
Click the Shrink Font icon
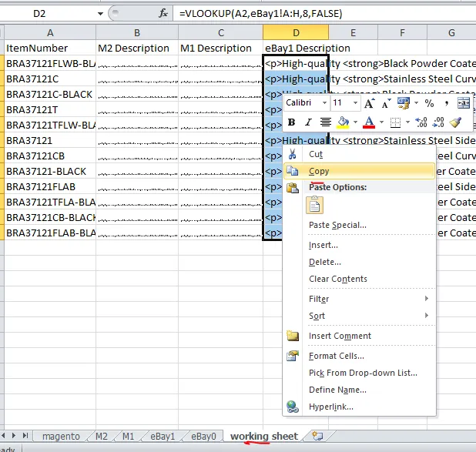click(x=386, y=103)
